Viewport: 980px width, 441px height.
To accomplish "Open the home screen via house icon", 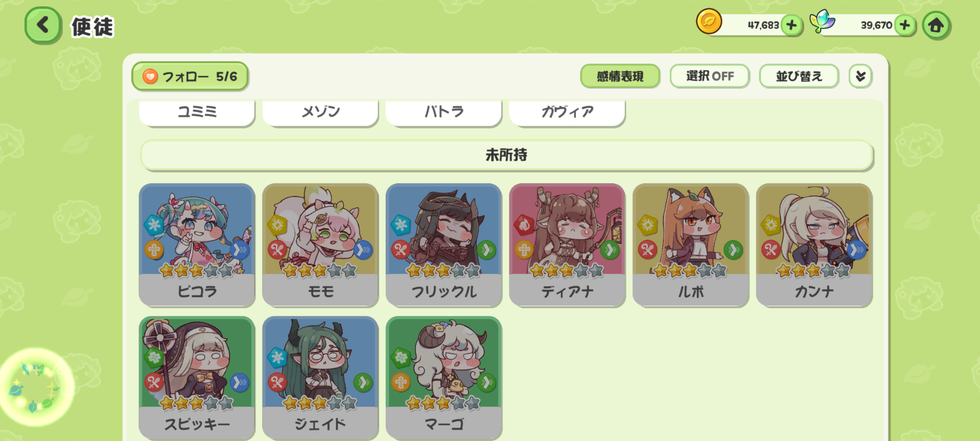I will [x=936, y=25].
